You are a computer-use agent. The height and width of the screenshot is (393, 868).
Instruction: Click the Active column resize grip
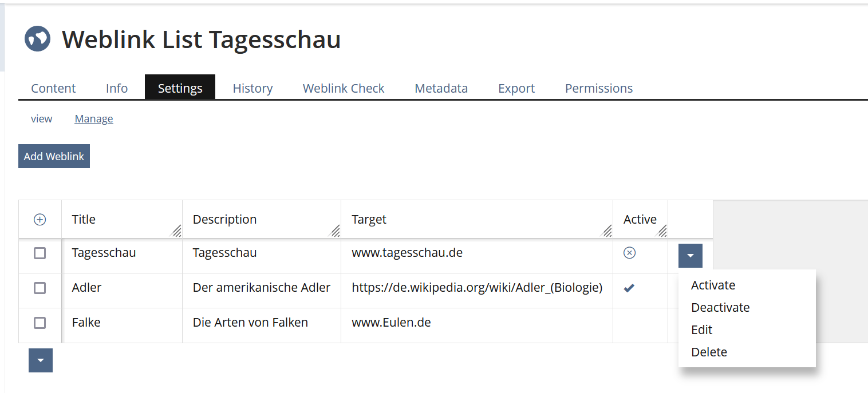pos(662,231)
